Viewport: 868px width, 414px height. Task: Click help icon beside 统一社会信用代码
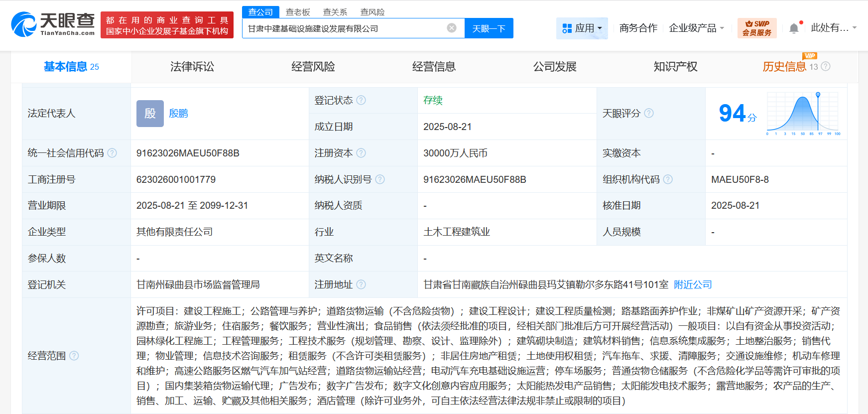pos(112,153)
